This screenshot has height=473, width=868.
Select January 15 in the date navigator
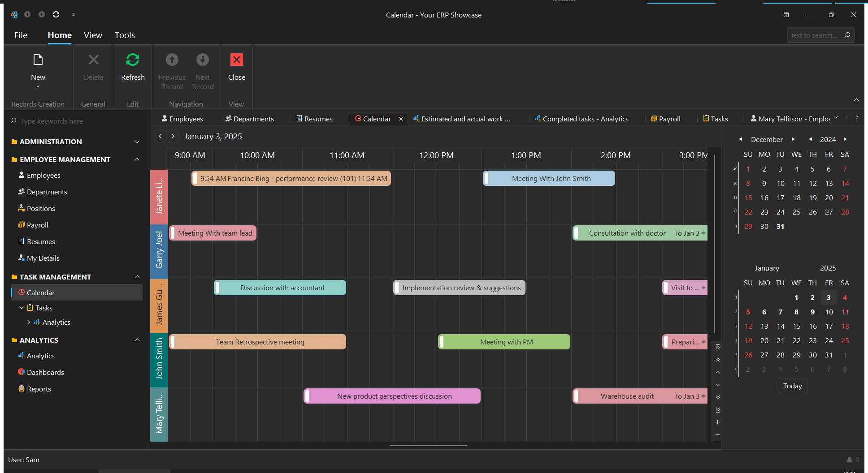coord(796,326)
